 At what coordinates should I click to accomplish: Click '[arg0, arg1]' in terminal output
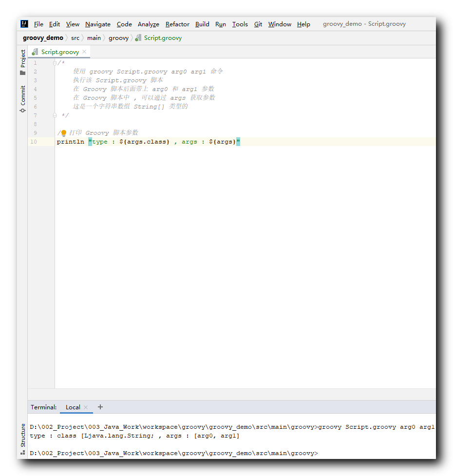217,436
